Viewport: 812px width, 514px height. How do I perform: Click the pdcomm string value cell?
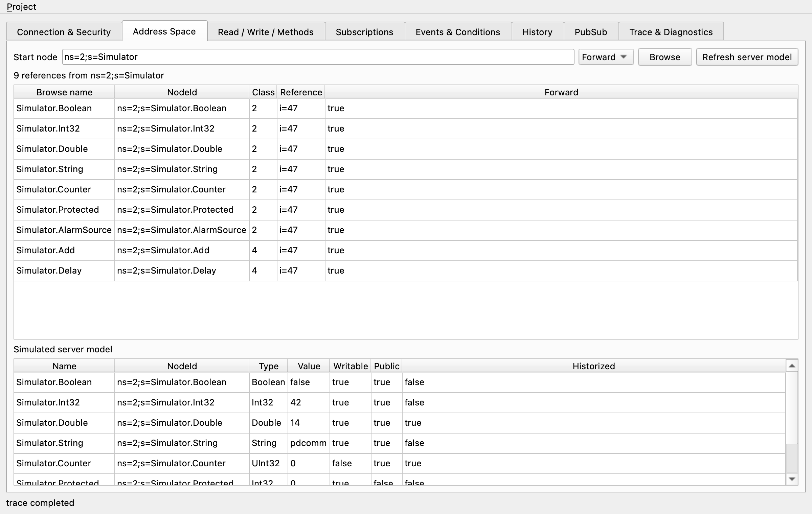309,443
